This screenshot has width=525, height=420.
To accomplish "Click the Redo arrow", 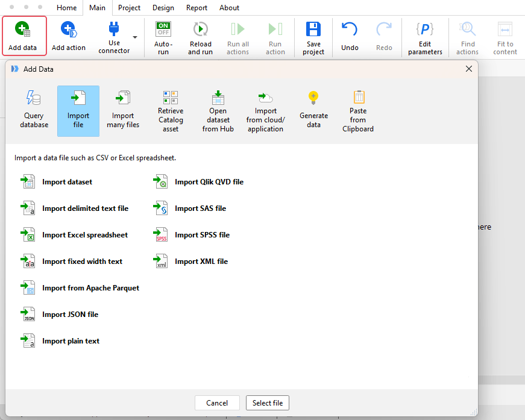I will (384, 29).
